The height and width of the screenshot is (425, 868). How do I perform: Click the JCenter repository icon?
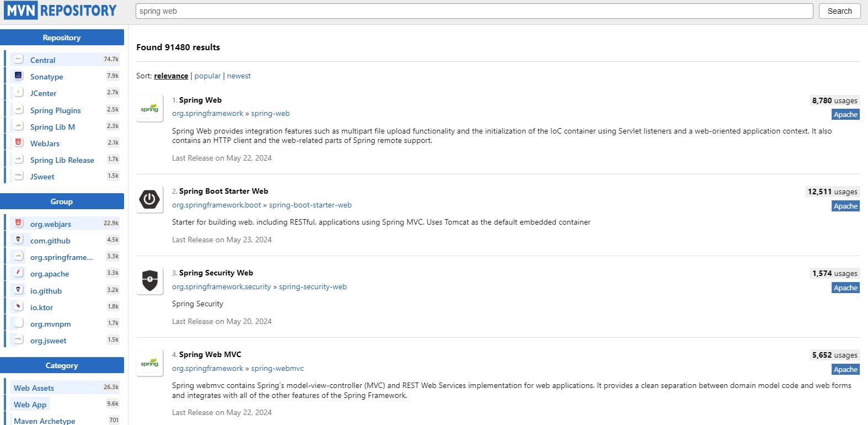tap(19, 92)
